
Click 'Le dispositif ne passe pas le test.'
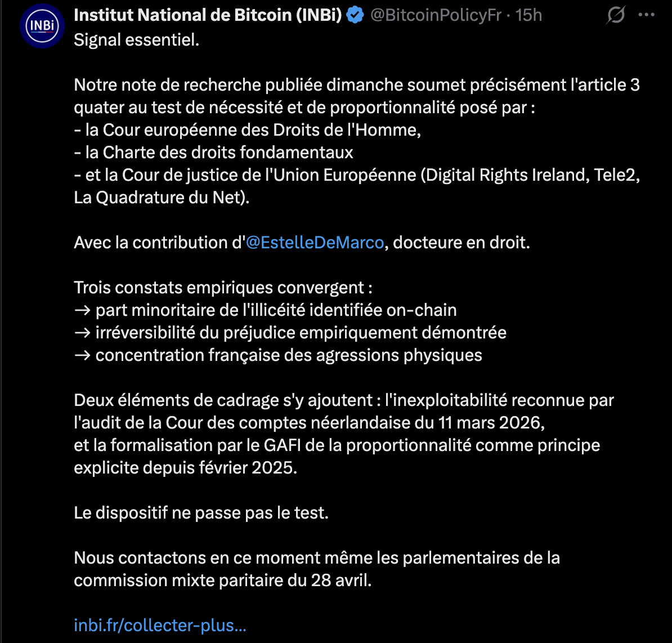(201, 513)
